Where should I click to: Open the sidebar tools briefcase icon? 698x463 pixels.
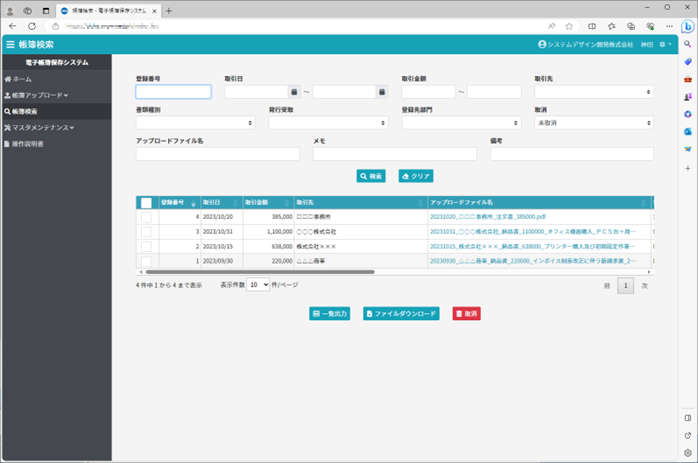coord(688,79)
